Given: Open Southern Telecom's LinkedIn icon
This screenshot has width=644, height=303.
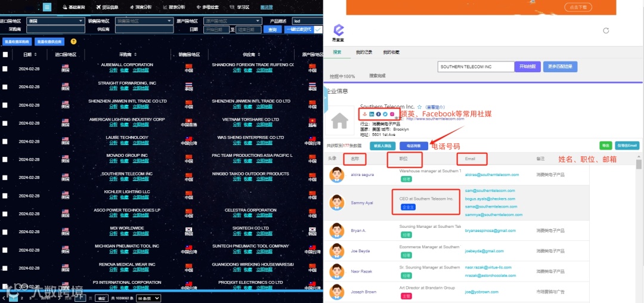Looking at the screenshot, I should [x=371, y=114].
